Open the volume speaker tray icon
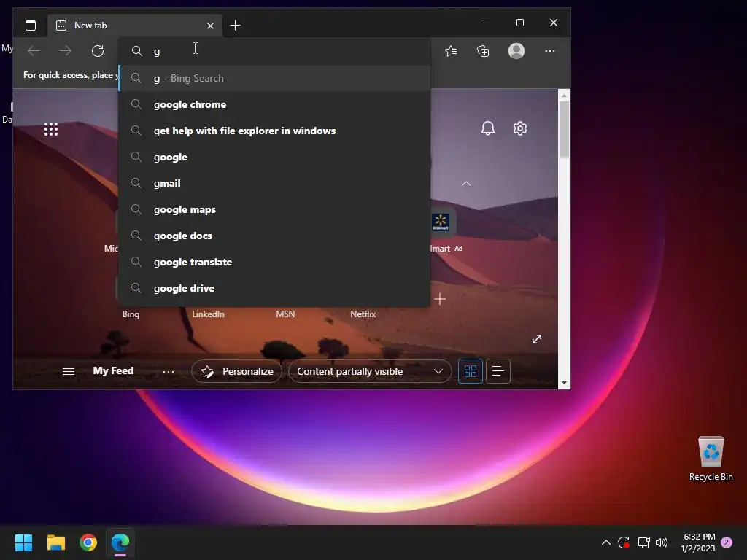Screen dimensions: 747x560 (x=662, y=542)
